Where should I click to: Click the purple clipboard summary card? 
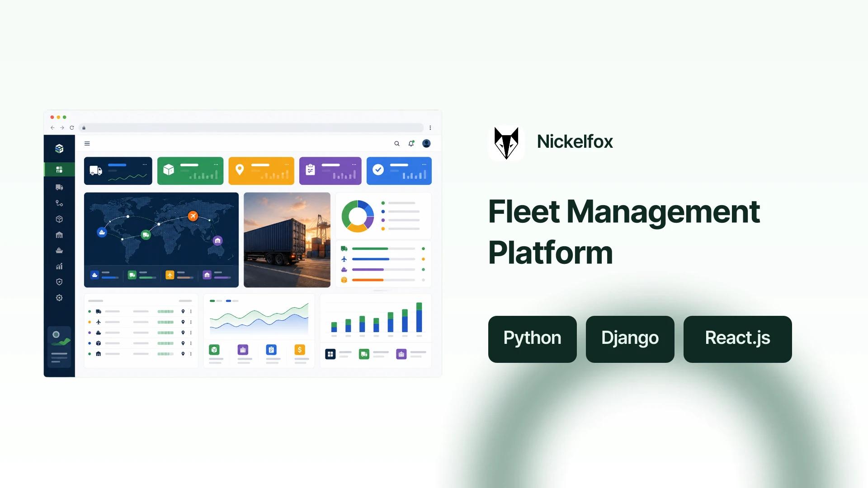(x=330, y=171)
